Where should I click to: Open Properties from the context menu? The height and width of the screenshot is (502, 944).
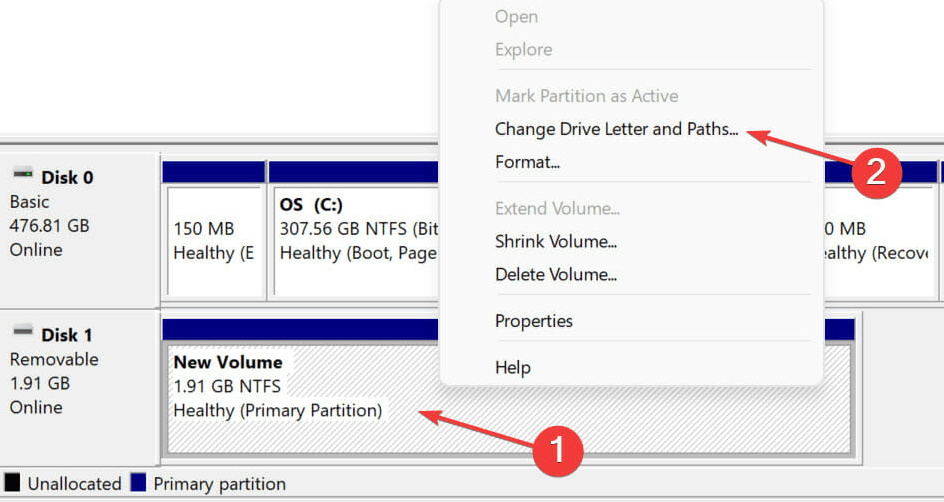[534, 321]
